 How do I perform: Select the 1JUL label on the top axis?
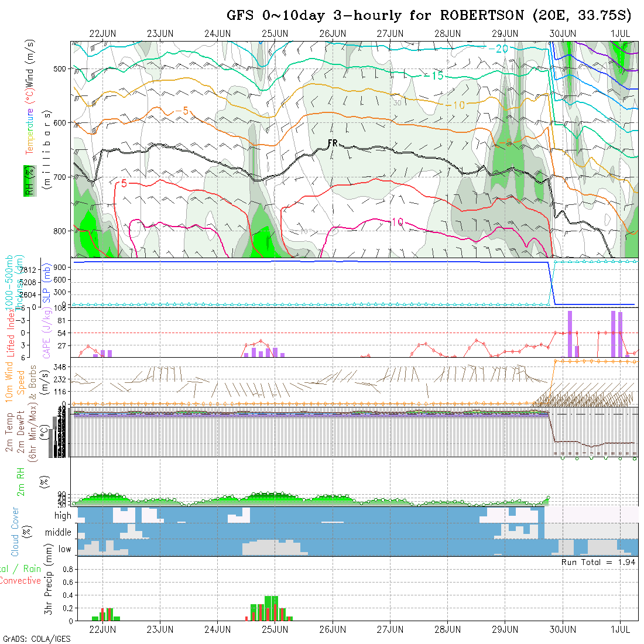pos(620,33)
